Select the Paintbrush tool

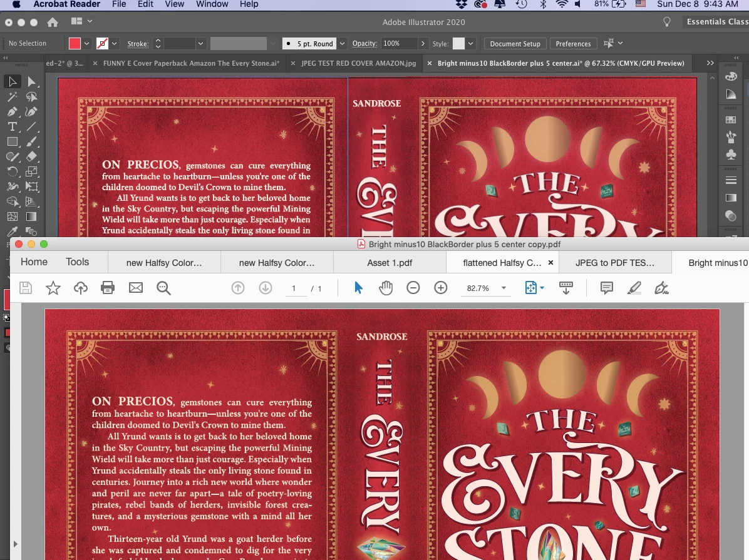pyautogui.click(x=31, y=142)
